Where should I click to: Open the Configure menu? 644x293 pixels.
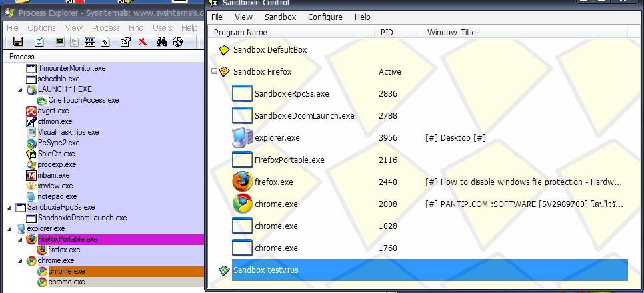[325, 17]
